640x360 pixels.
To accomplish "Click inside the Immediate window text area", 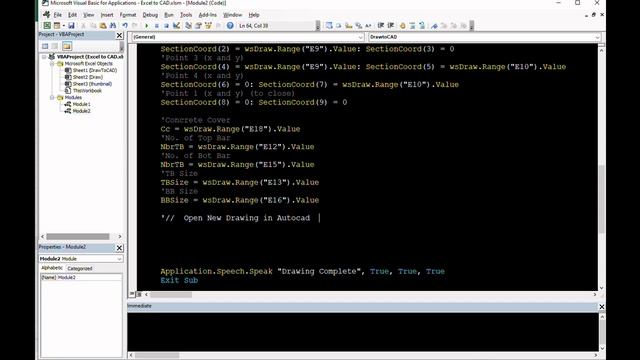I will [x=362, y=331].
